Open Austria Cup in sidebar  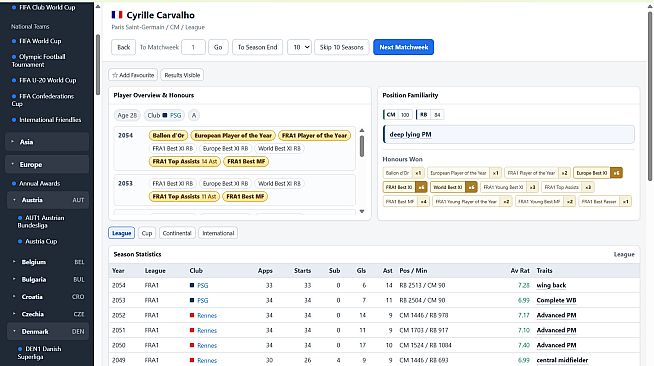[x=41, y=241]
